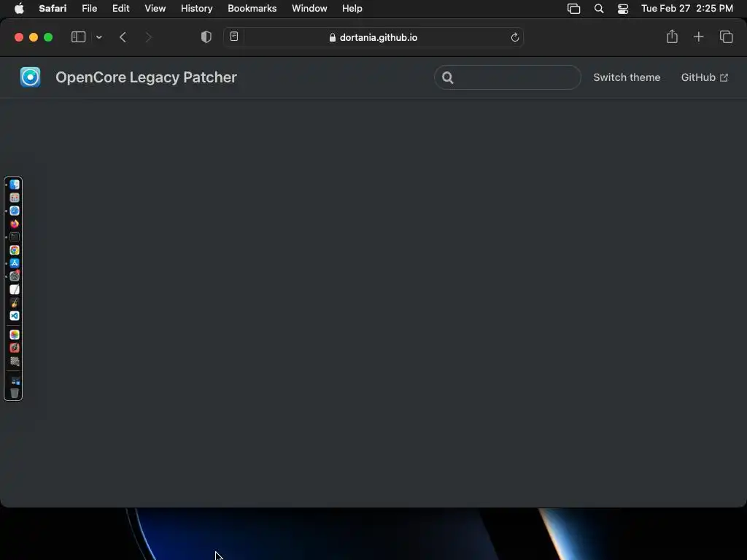747x560 pixels.
Task: Open Safari from the dock
Action: click(x=15, y=211)
